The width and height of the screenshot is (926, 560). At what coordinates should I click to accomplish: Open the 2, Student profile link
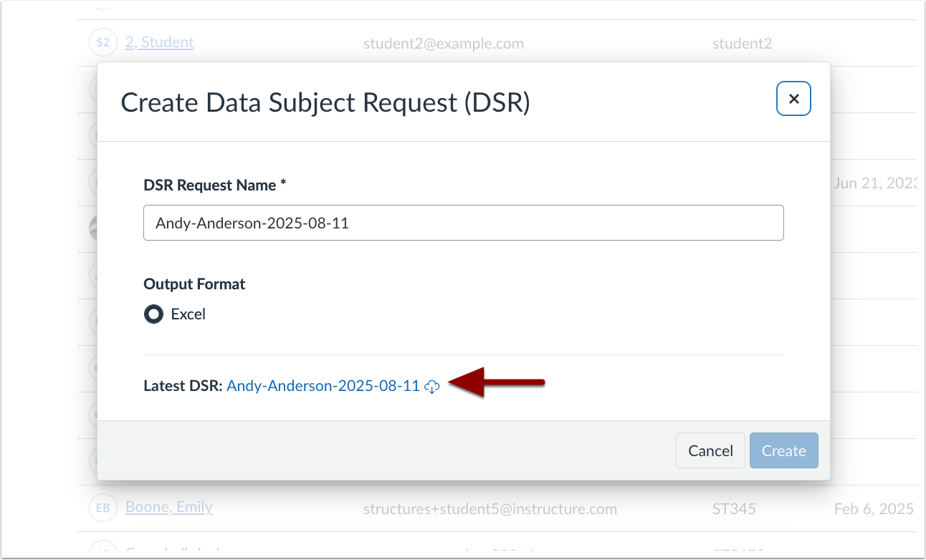coord(159,42)
